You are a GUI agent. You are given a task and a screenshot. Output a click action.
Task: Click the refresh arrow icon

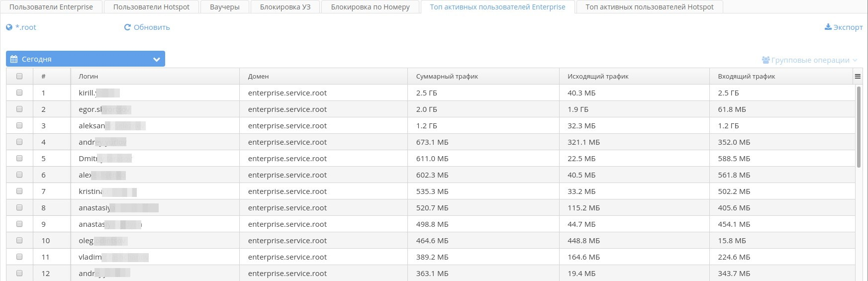pyautogui.click(x=127, y=27)
